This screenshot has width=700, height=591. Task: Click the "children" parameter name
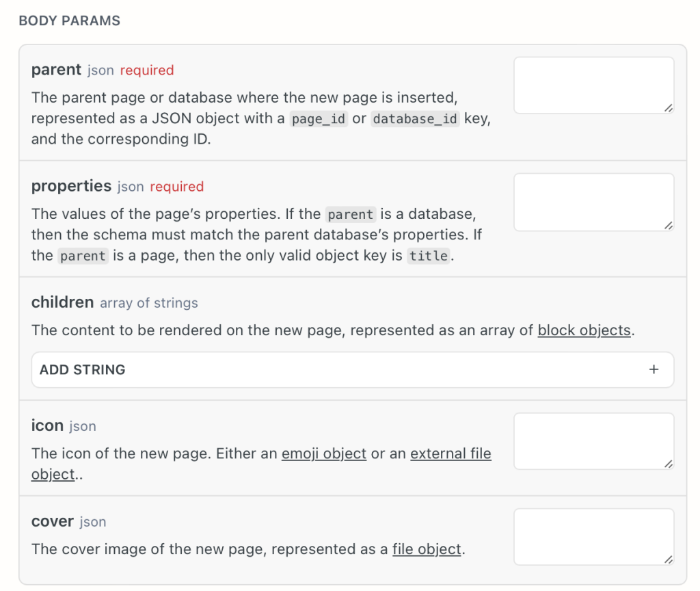[x=62, y=302]
